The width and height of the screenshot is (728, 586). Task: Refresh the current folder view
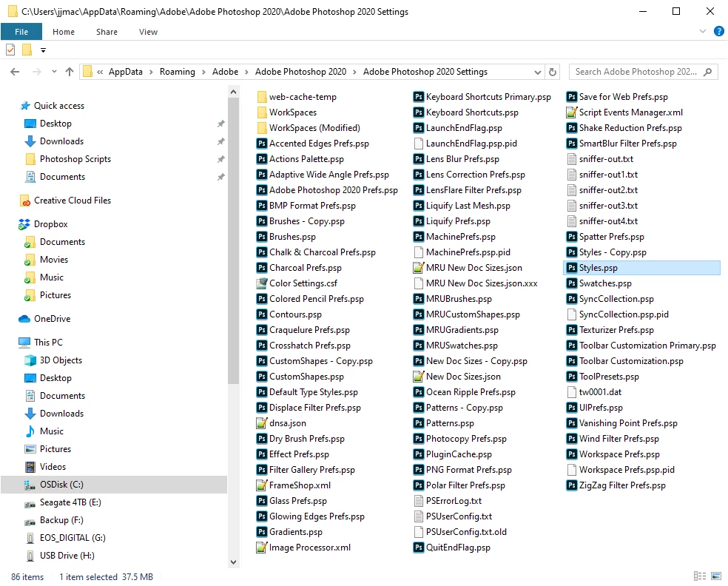click(553, 72)
